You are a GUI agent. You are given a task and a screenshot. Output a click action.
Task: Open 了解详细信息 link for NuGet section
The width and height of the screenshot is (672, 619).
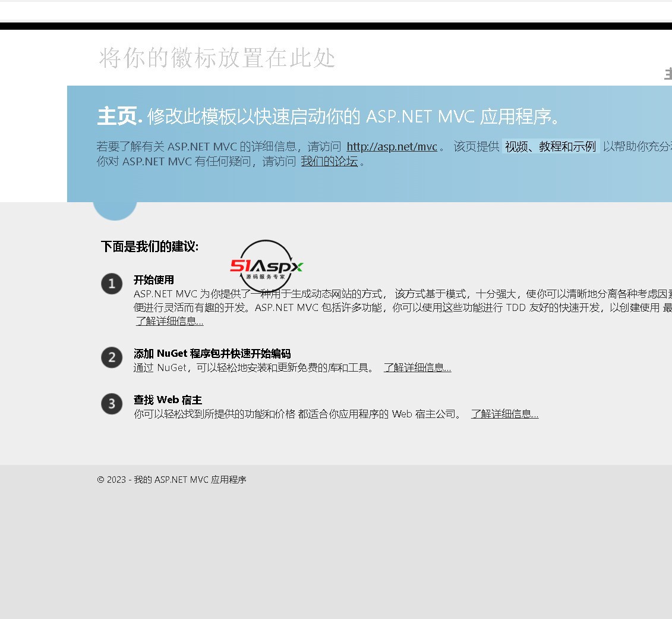[x=417, y=367]
